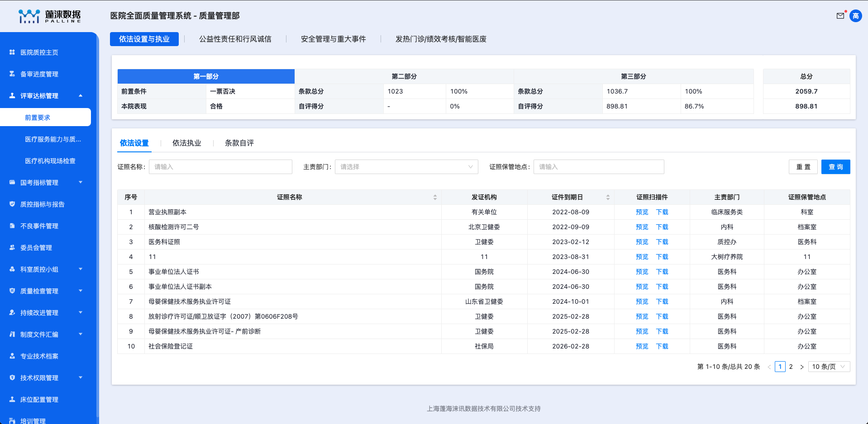Open 前置要求 submenu item
Screen dimensions: 868x424
[45, 117]
